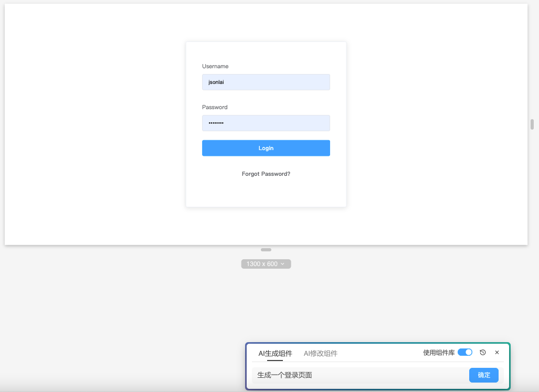Click the vertical scrollbar thumb at right

pos(532,124)
